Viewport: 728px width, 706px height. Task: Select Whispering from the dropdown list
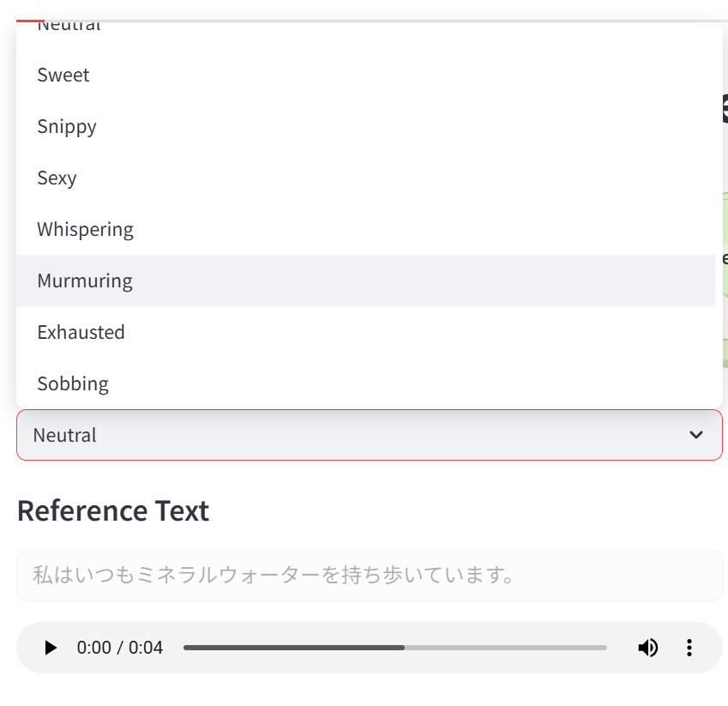pyautogui.click(x=85, y=229)
